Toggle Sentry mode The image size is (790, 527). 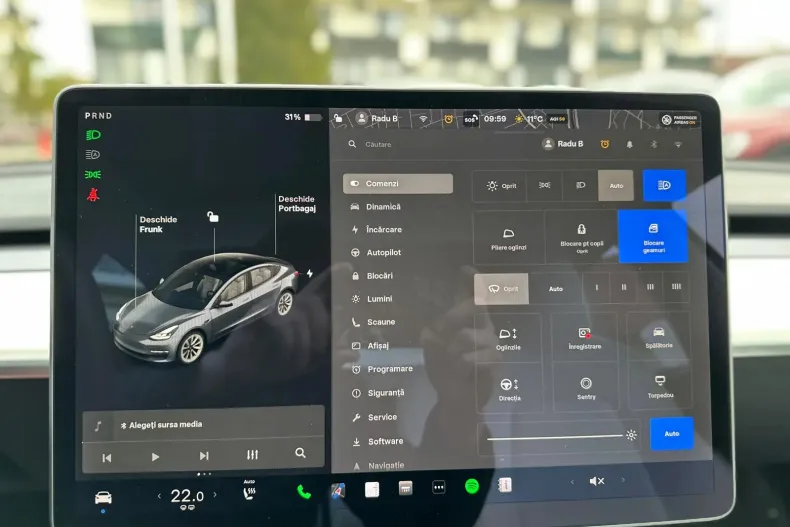585,388
